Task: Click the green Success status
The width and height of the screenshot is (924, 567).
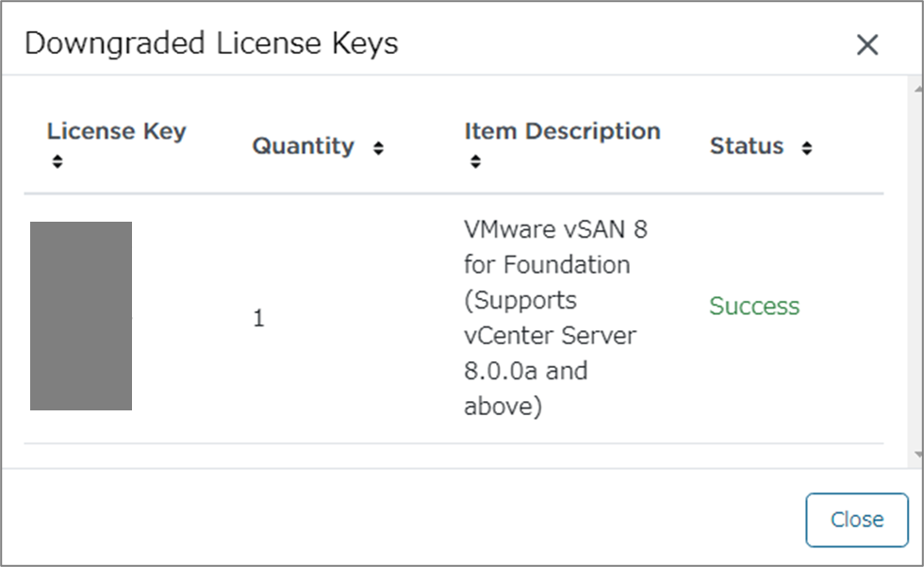Action: [x=754, y=306]
